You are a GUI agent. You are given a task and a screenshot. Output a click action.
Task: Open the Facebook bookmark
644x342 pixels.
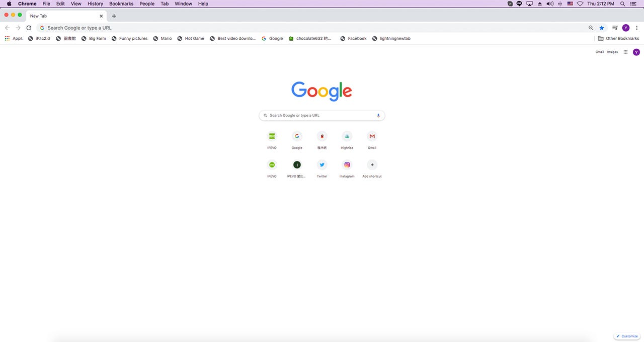[353, 38]
